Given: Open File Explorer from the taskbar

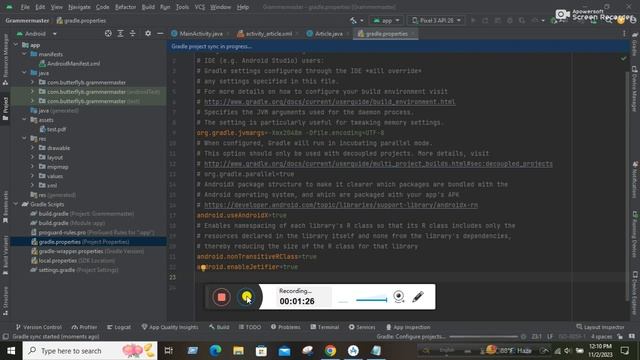Looking at the screenshot, I should click(x=238, y=351).
